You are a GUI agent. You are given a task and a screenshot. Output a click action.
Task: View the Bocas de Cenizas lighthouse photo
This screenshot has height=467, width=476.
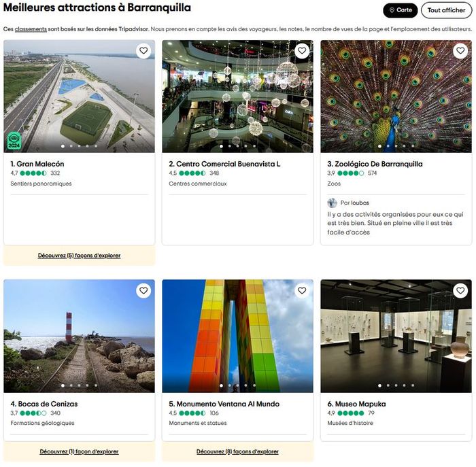click(79, 336)
